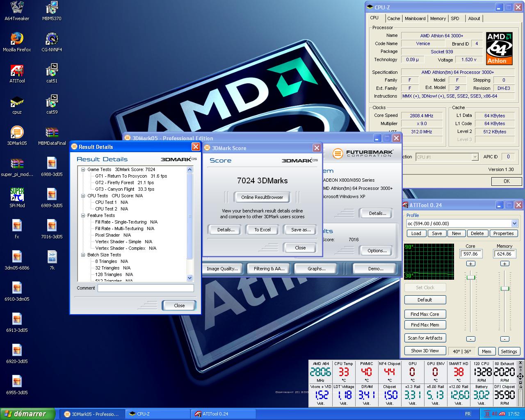Open the démarrer Start menu

[x=27, y=414]
